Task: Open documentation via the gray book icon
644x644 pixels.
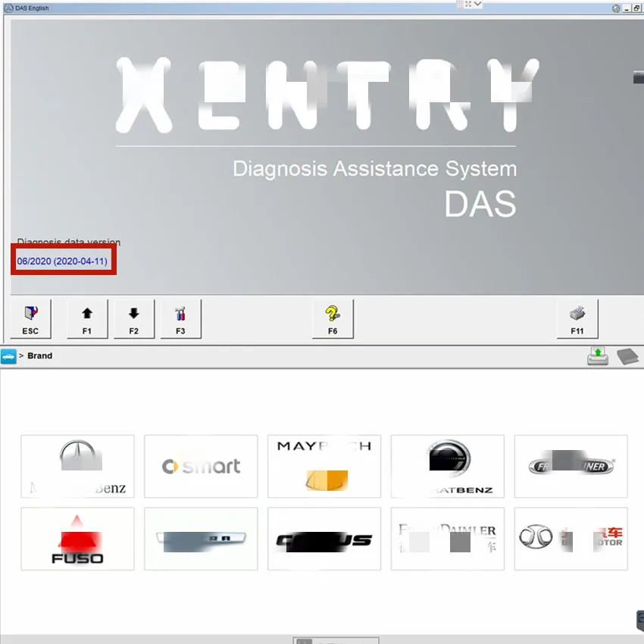Action: 627,355
